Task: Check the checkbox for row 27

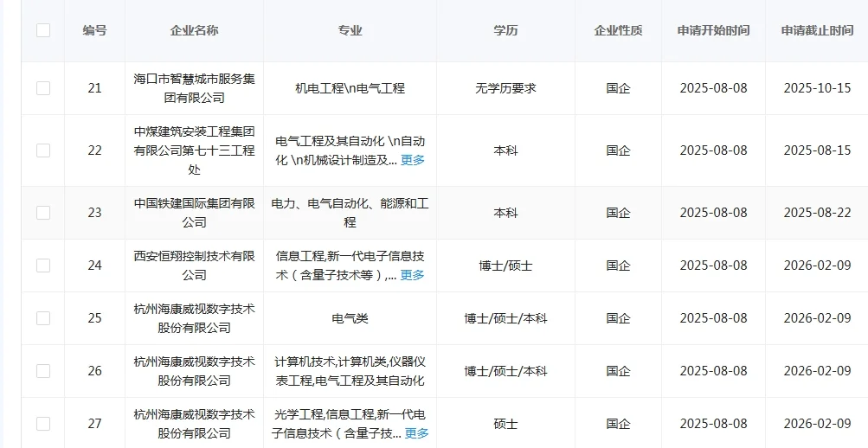Action: (x=43, y=424)
